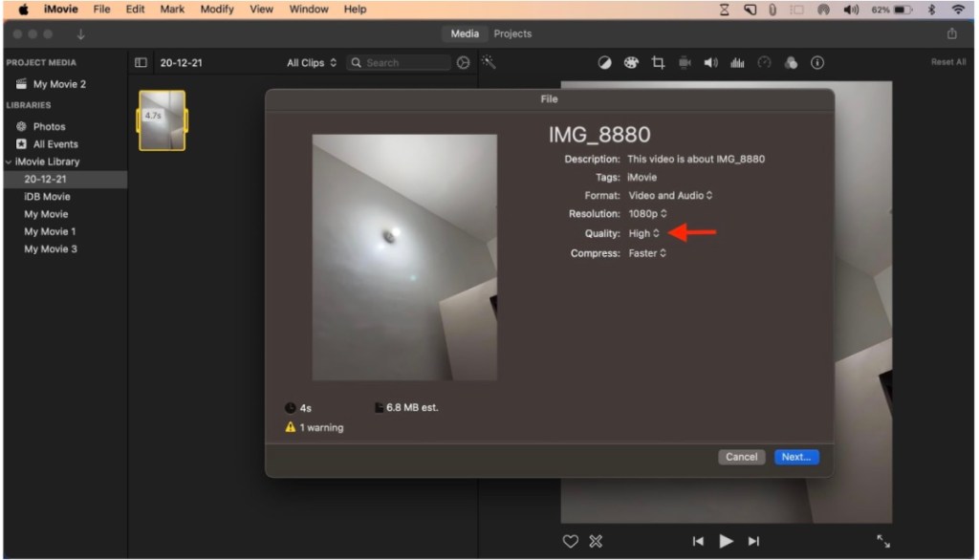Reject clip with the X icon
Viewport: 979px width, 560px height.
coord(596,541)
